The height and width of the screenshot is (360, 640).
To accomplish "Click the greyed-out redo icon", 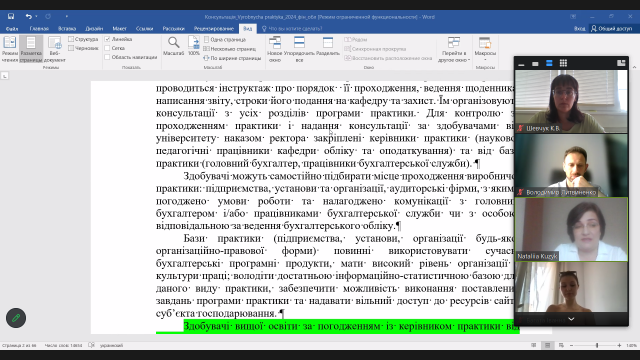I will [48, 16].
